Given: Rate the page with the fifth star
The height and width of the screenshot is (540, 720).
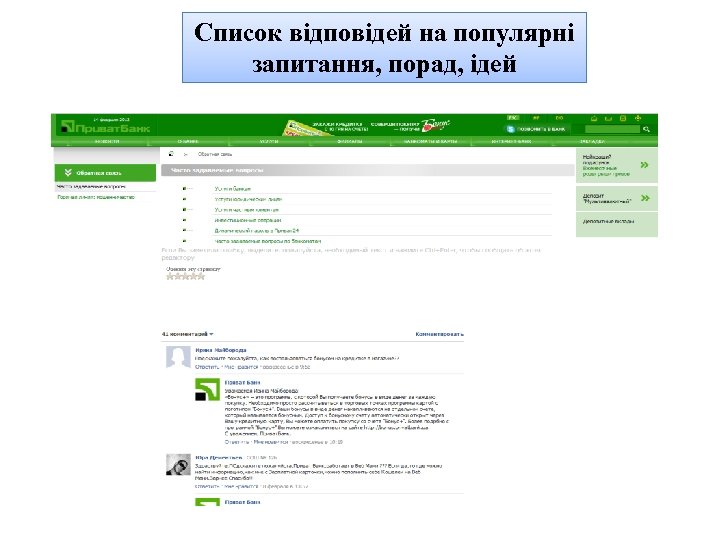Looking at the screenshot, I should [x=201, y=276].
